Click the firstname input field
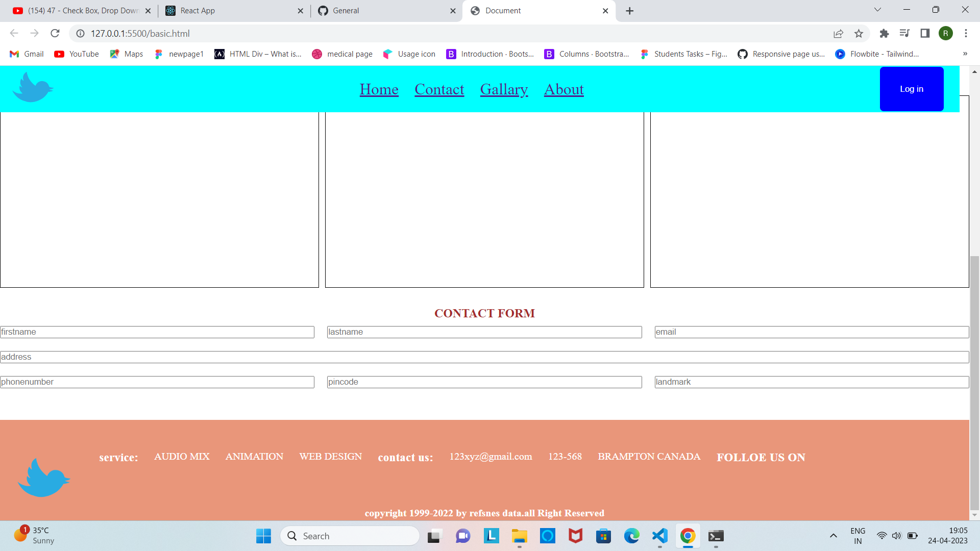This screenshot has height=551, width=980. [157, 332]
